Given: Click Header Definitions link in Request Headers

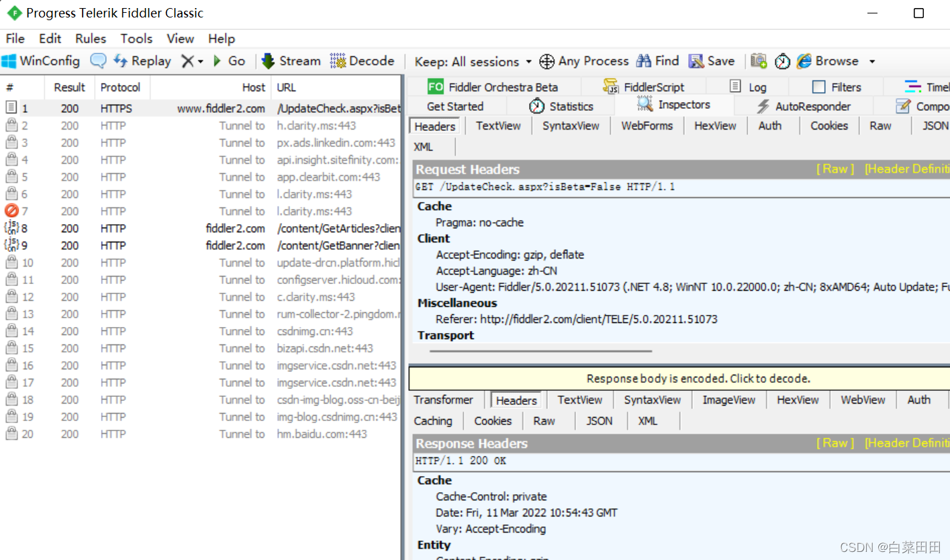Looking at the screenshot, I should tap(907, 169).
